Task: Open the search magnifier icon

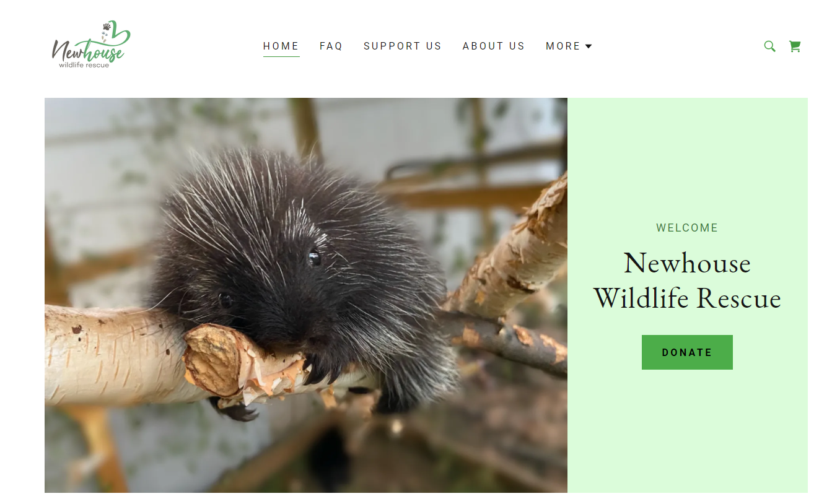Action: [x=769, y=46]
